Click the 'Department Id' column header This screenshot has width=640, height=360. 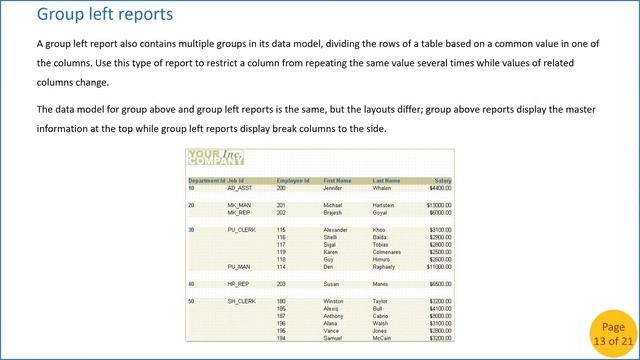[207, 180]
